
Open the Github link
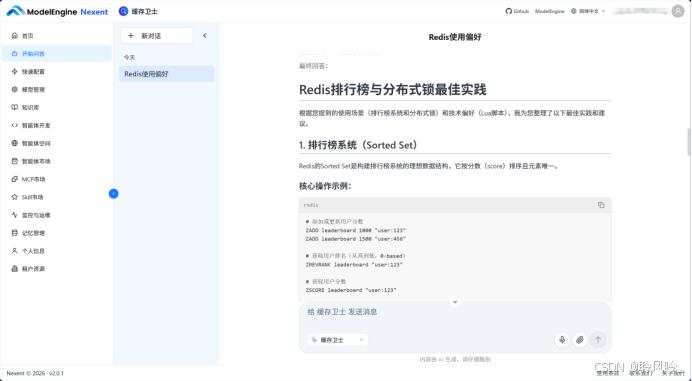coord(517,11)
